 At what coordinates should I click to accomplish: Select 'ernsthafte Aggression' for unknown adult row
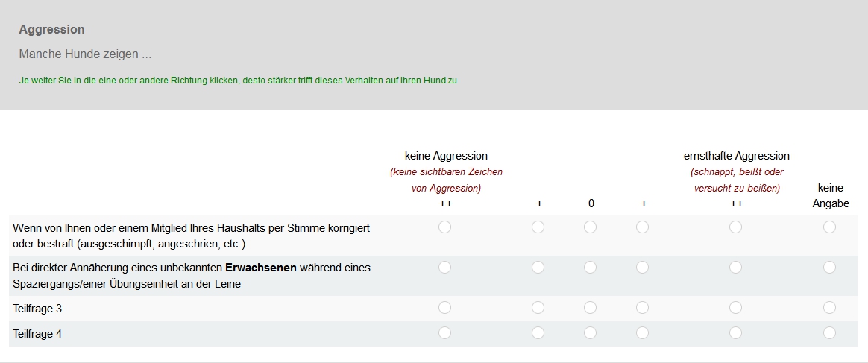(736, 267)
